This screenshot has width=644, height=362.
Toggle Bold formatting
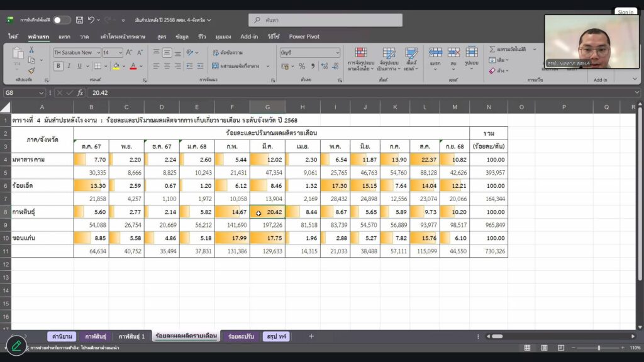[x=58, y=66]
